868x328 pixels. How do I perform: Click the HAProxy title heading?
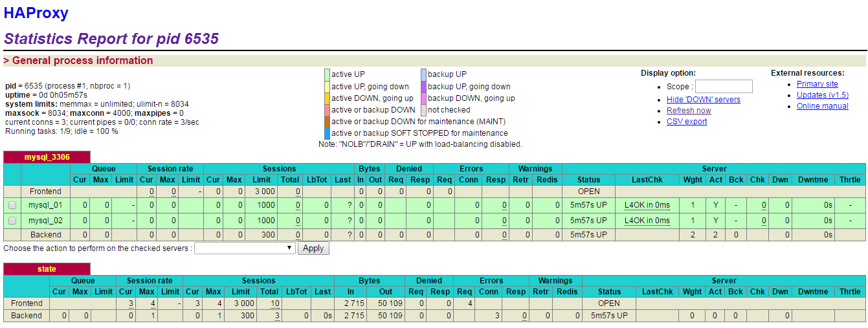coord(36,13)
